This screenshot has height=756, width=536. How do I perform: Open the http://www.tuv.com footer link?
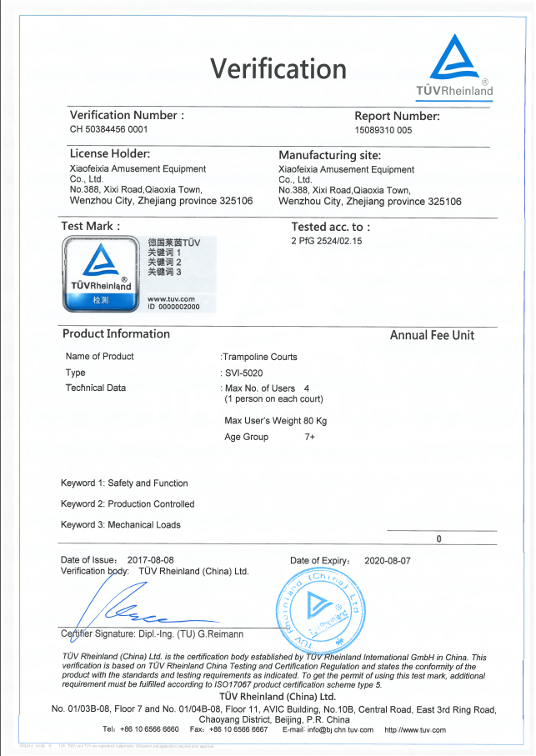(415, 730)
